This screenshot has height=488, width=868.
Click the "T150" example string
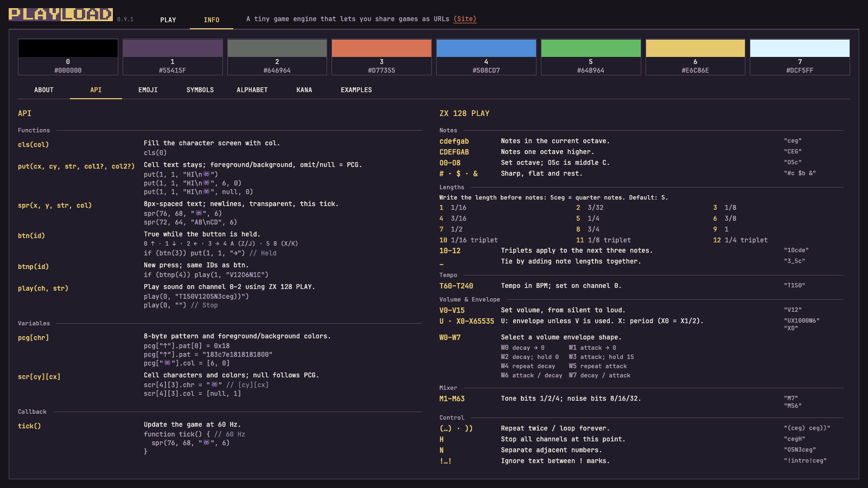(794, 285)
